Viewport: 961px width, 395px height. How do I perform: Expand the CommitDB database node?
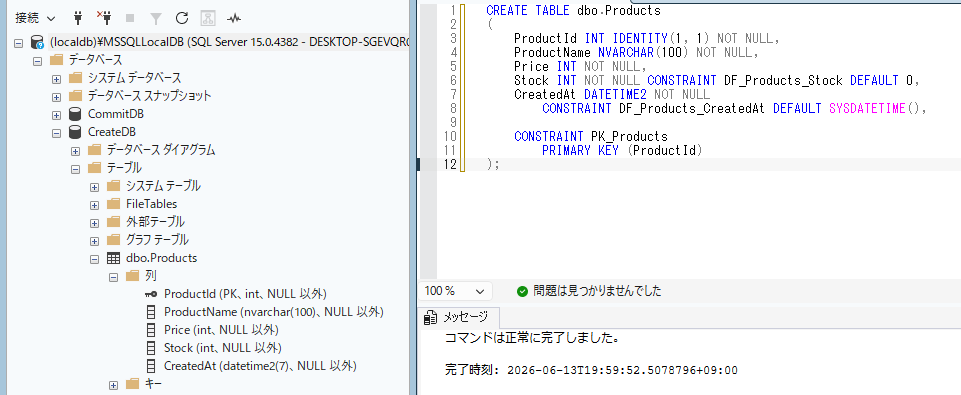tap(56, 115)
